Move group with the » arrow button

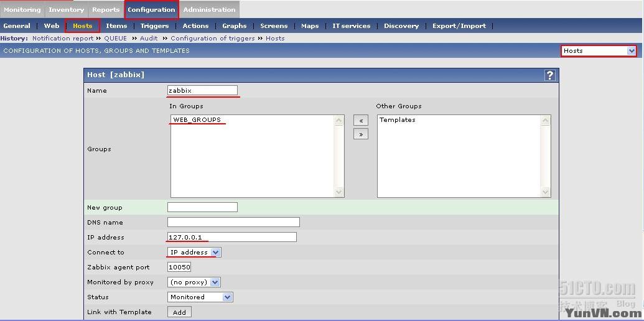[x=361, y=134]
